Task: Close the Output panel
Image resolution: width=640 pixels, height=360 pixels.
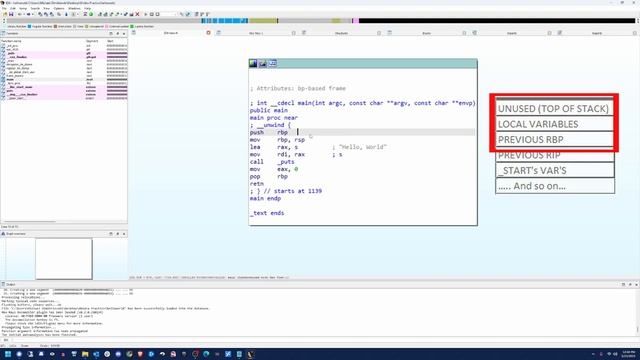Action: point(636,284)
